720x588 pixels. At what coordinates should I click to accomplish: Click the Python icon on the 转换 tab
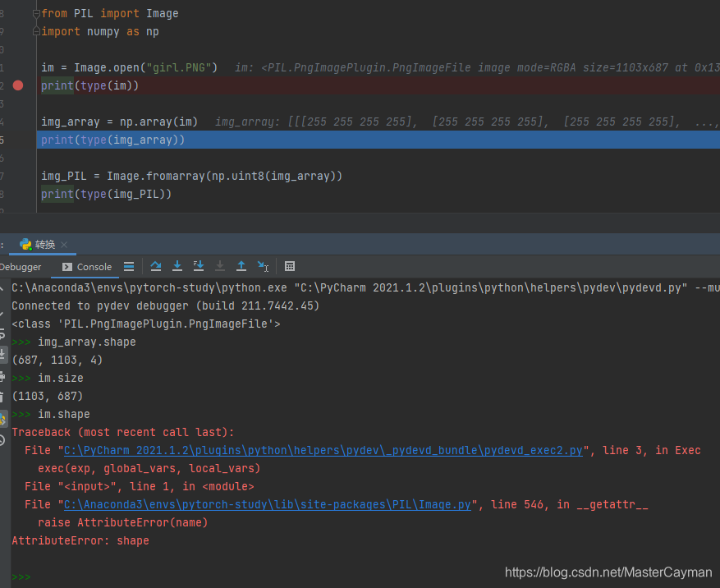(25, 245)
